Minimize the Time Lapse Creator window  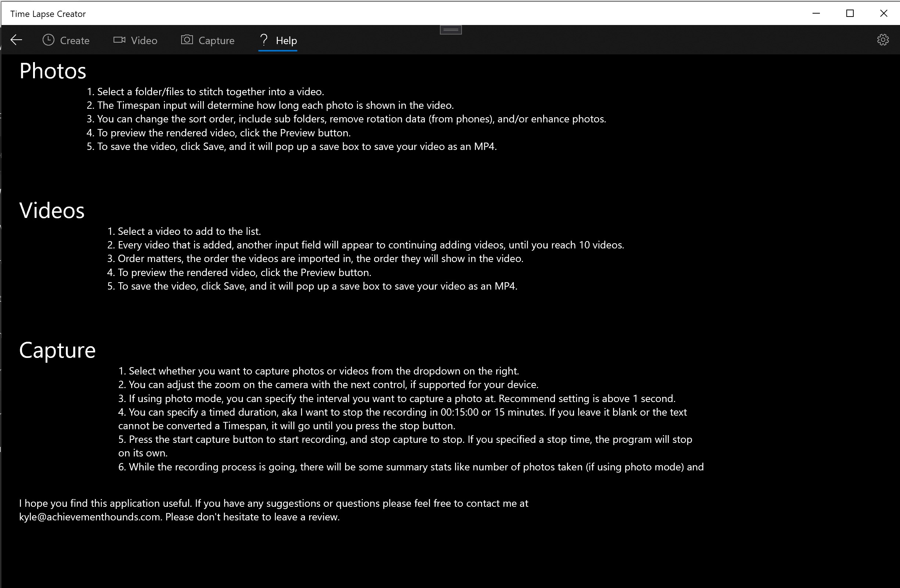coord(816,14)
